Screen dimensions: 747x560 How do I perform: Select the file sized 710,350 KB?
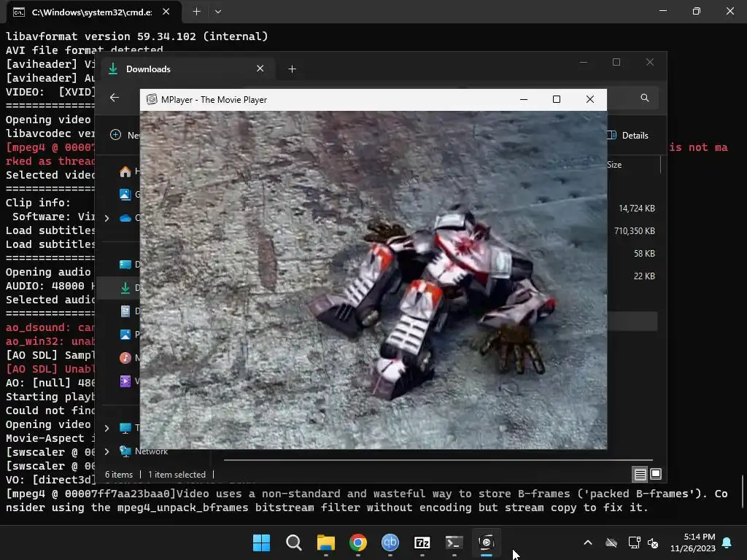(x=634, y=231)
